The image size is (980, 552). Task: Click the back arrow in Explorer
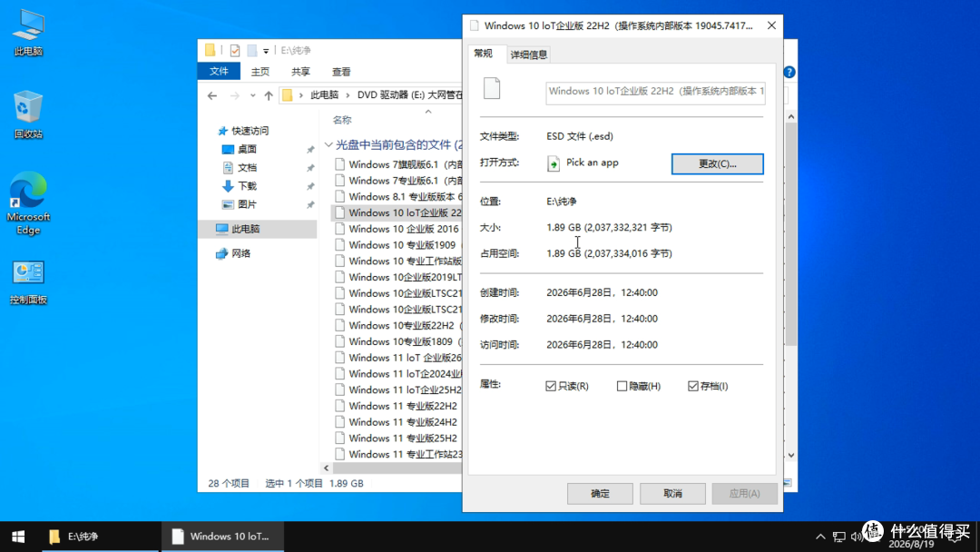pyautogui.click(x=212, y=95)
